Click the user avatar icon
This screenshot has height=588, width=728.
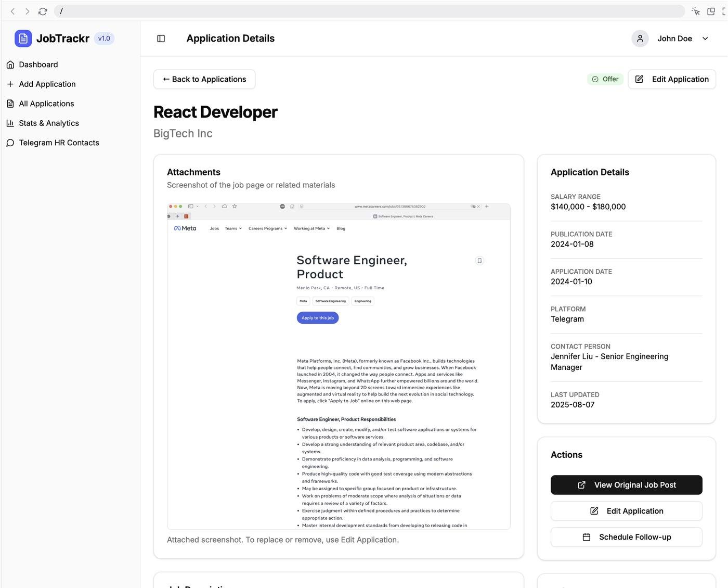pyautogui.click(x=640, y=39)
